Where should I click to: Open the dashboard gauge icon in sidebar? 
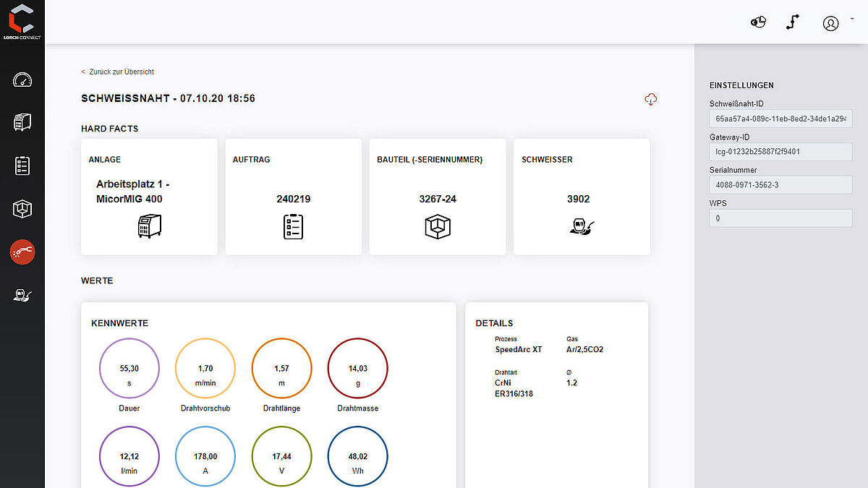[x=22, y=79]
